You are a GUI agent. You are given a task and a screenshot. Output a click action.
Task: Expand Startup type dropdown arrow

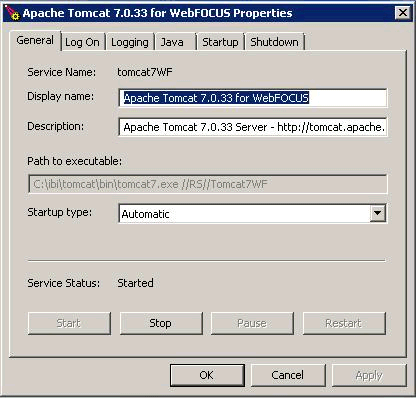point(378,213)
